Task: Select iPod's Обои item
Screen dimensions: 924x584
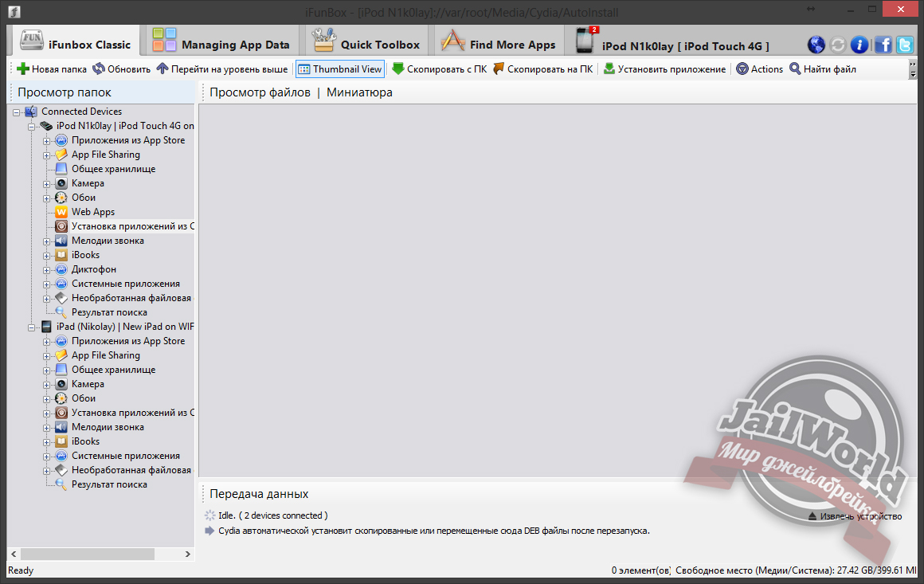Action: 84,198
